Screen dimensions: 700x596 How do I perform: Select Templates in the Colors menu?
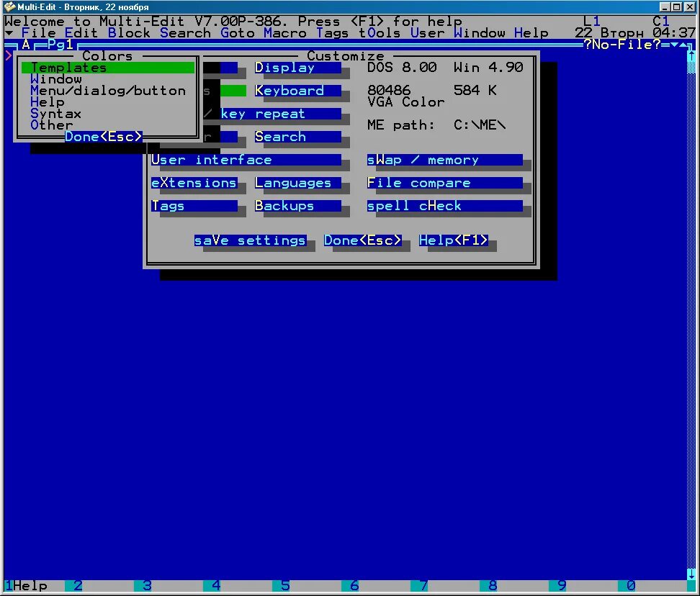(x=108, y=68)
